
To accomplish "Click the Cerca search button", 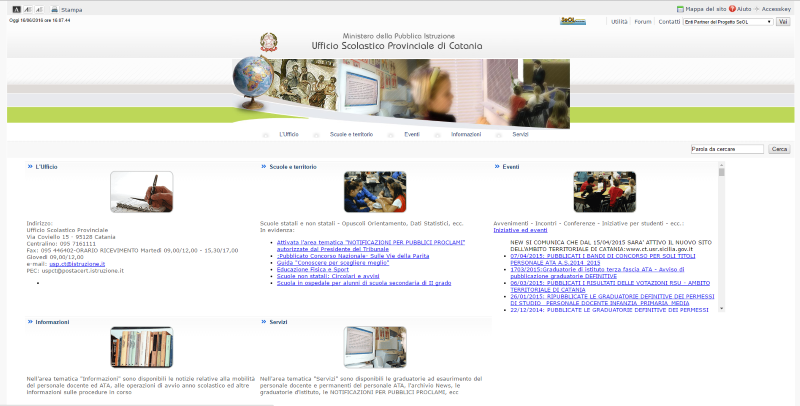I will click(x=779, y=149).
